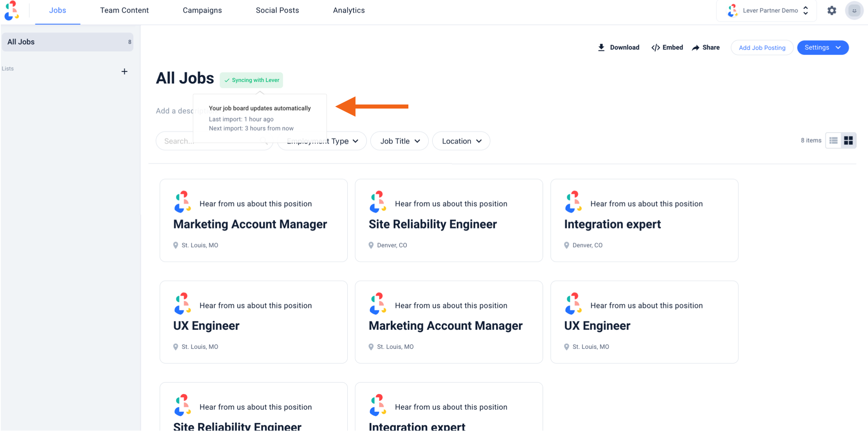The height and width of the screenshot is (431, 868).
Task: Click the user avatar icon
Action: (854, 11)
